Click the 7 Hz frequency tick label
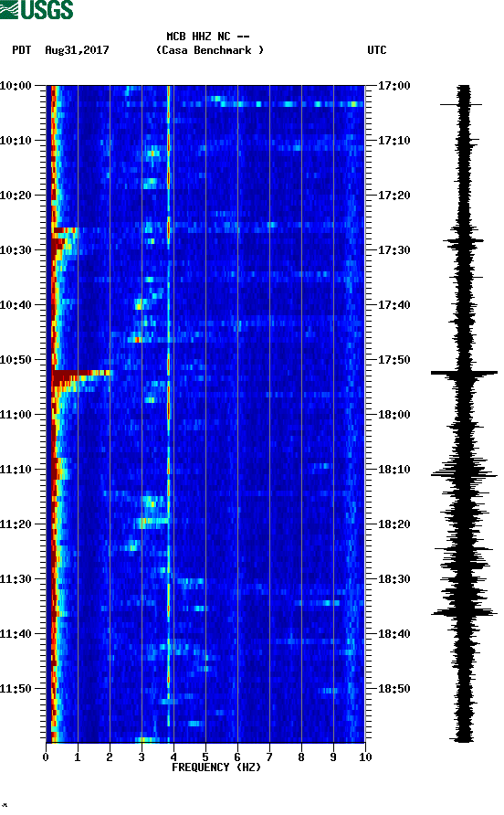The height and width of the screenshot is (815, 504). tap(269, 757)
